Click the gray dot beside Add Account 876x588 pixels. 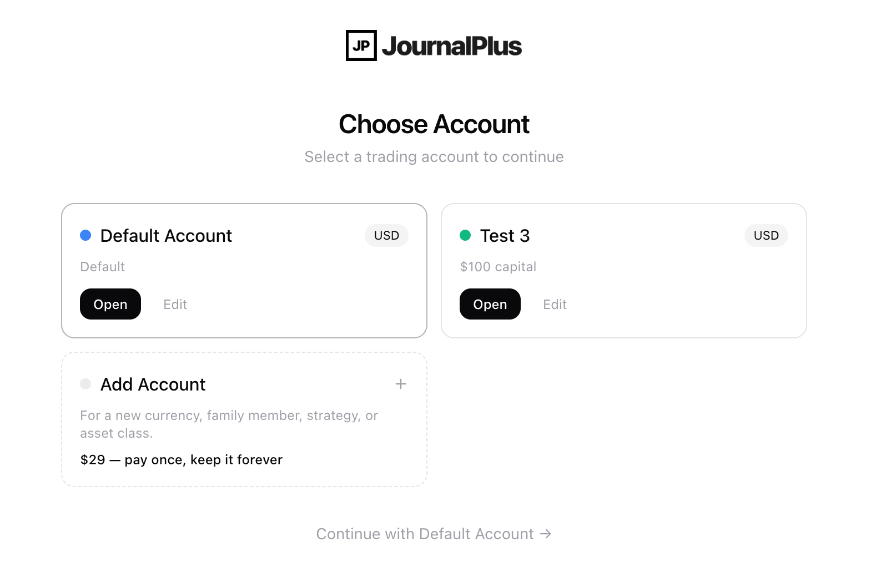click(x=85, y=384)
